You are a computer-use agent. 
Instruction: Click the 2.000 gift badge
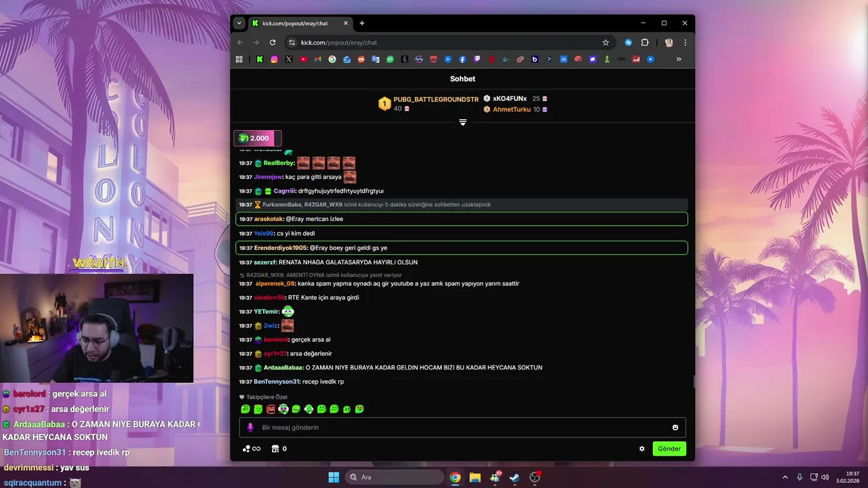tap(258, 138)
